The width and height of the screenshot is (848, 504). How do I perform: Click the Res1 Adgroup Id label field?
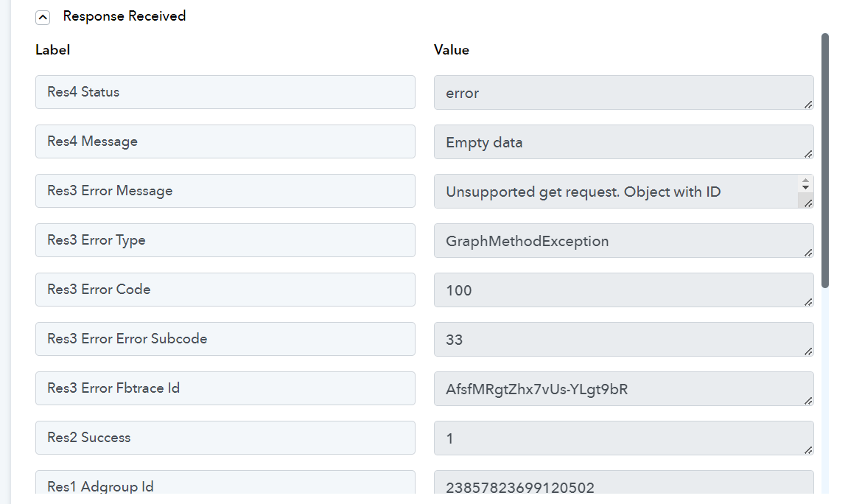pyautogui.click(x=225, y=483)
